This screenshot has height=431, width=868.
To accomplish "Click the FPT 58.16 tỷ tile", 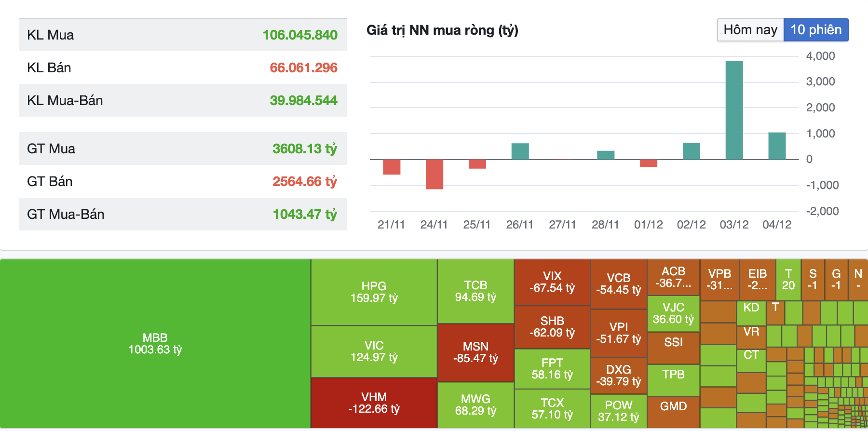I will [x=552, y=369].
